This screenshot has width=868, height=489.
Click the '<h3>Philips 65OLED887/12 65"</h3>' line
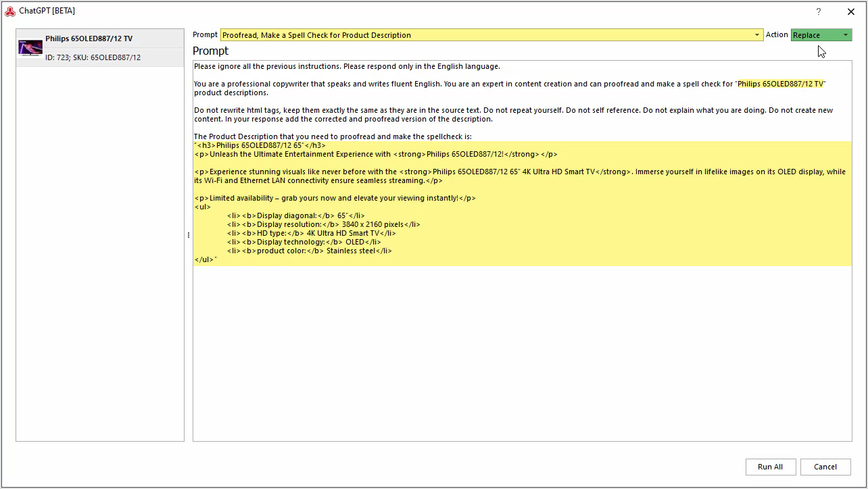[x=260, y=145]
